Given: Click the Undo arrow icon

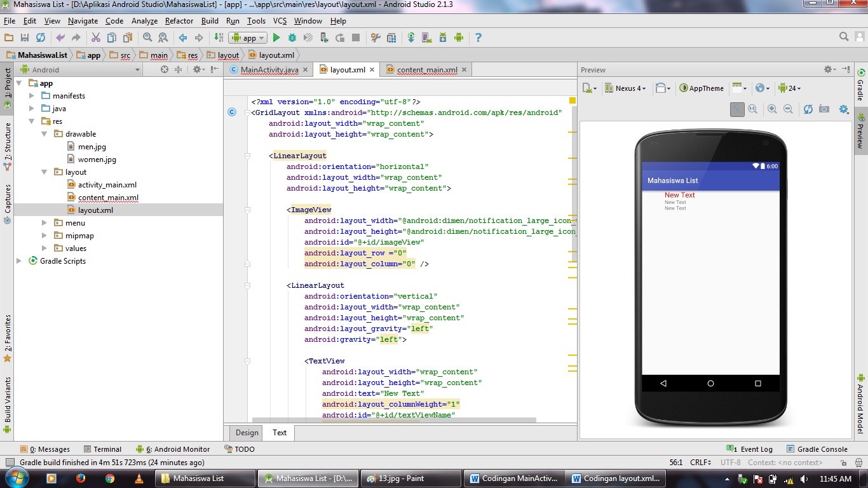Looking at the screenshot, I should click(60, 38).
